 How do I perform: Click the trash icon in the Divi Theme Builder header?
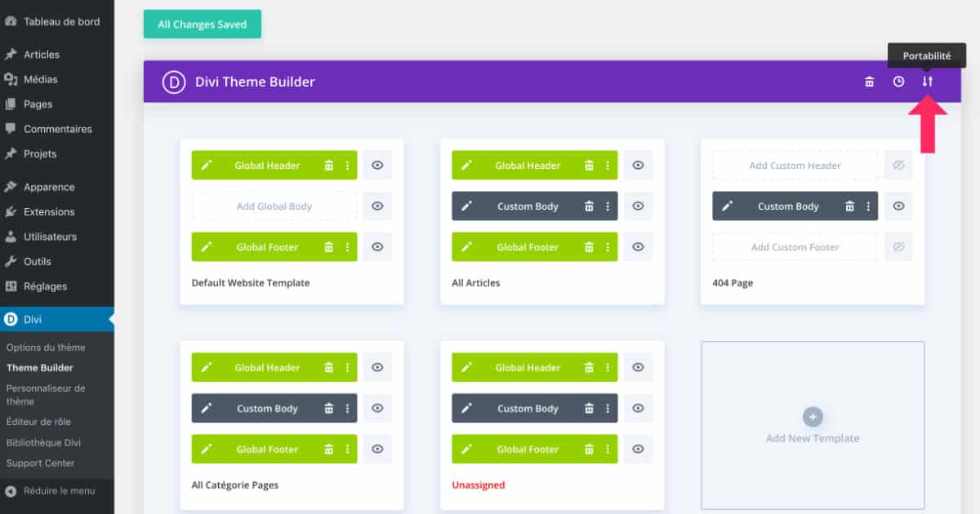(x=870, y=82)
